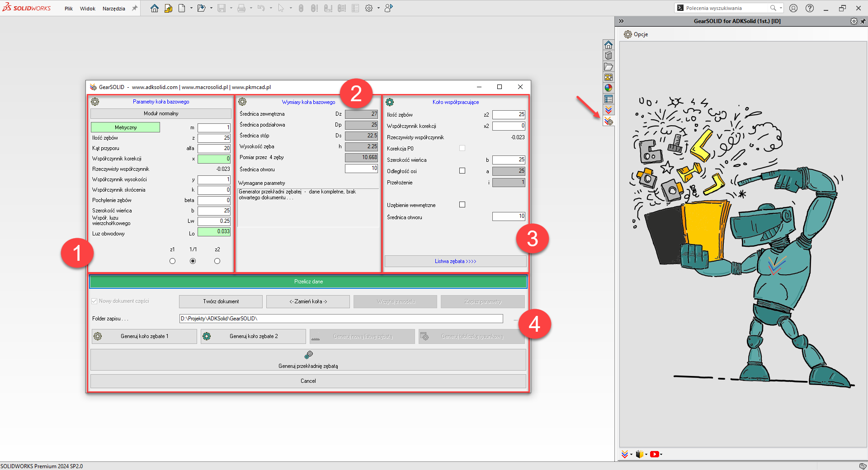This screenshot has width=868, height=470.
Task: Click the Open file icon
Action: (202, 8)
